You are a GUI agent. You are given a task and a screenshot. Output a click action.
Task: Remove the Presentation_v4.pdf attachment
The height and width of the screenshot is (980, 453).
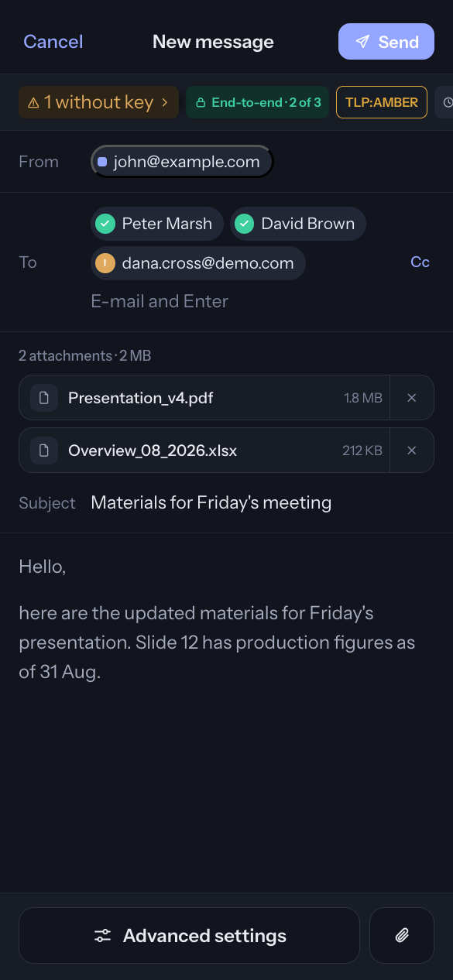(x=412, y=398)
